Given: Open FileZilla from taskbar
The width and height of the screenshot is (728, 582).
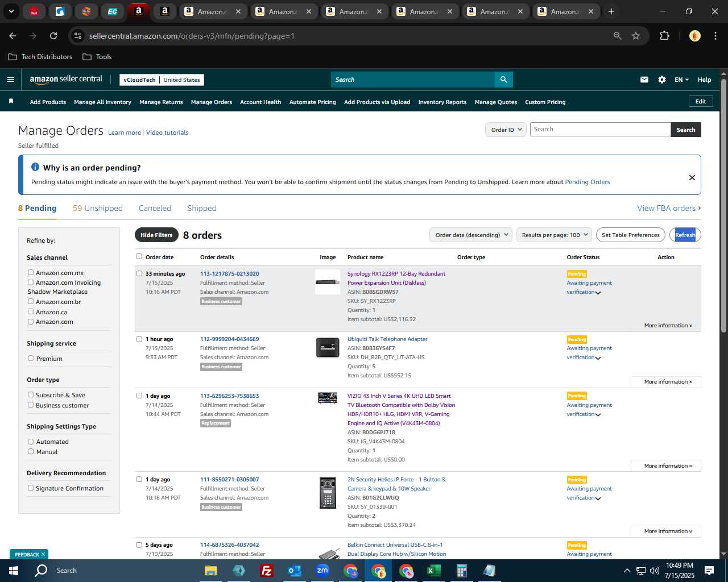Looking at the screenshot, I should (266, 571).
